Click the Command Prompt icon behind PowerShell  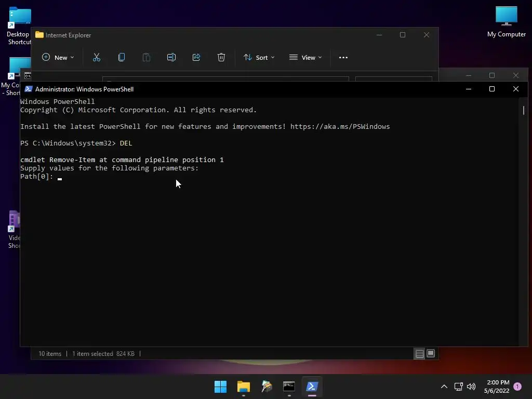[x=28, y=76]
